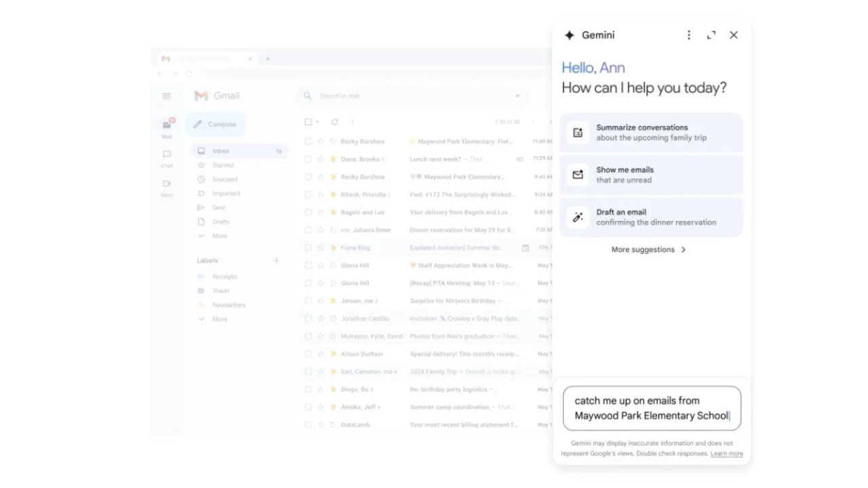The width and height of the screenshot is (868, 488).
Task: Go back using the browser back arrow
Action: pyautogui.click(x=161, y=74)
